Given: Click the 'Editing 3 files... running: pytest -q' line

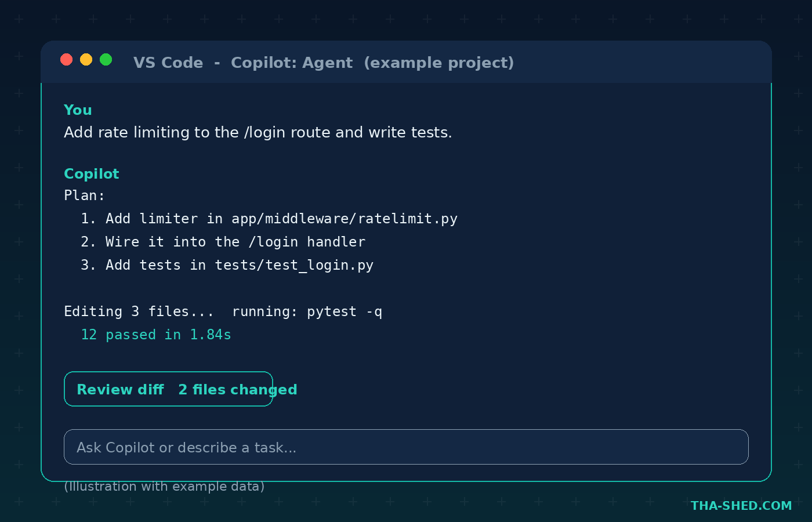Looking at the screenshot, I should [x=223, y=311].
